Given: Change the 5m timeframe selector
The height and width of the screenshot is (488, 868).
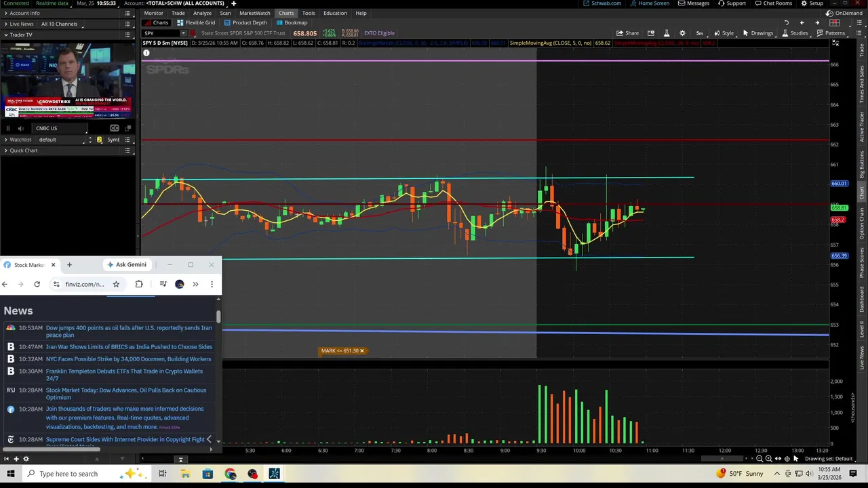Looking at the screenshot, I should coord(700,33).
